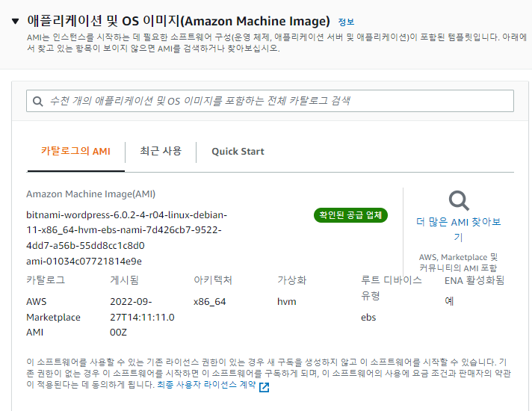Image resolution: width=532 pixels, height=411 pixels.
Task: Collapse the Application and OS image section
Action: (x=15, y=22)
